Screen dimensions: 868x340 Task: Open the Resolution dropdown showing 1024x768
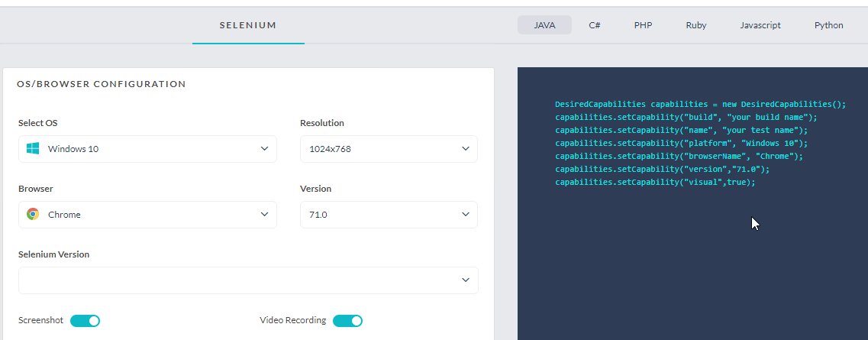389,149
